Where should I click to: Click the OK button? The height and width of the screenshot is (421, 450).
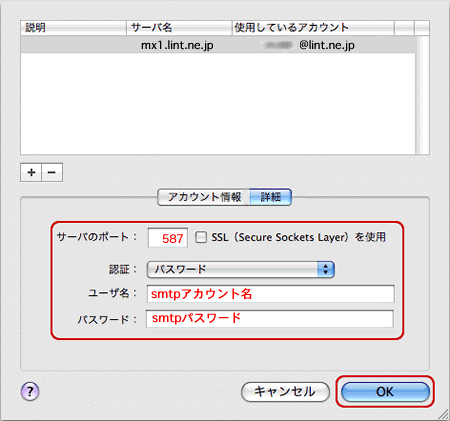tap(385, 392)
